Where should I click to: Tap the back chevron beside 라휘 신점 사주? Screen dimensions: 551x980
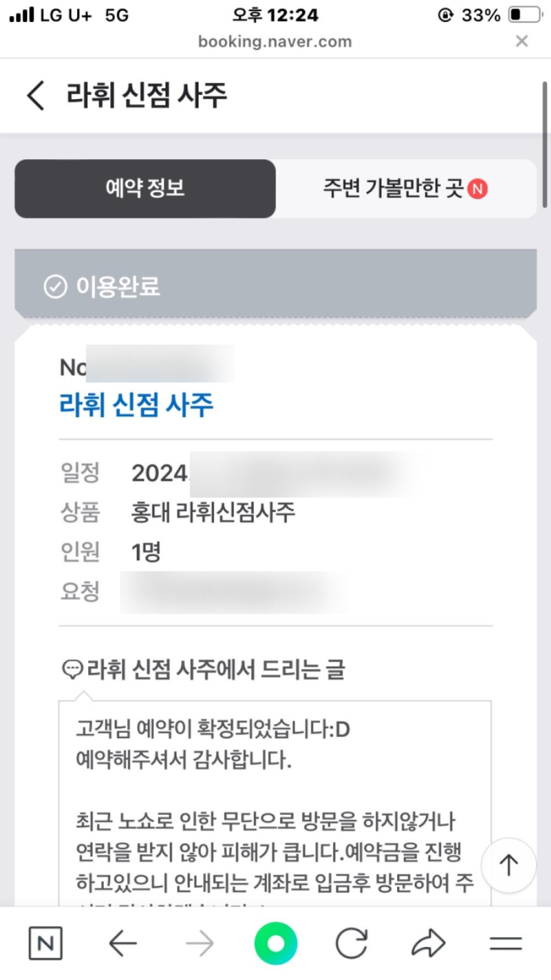point(36,95)
